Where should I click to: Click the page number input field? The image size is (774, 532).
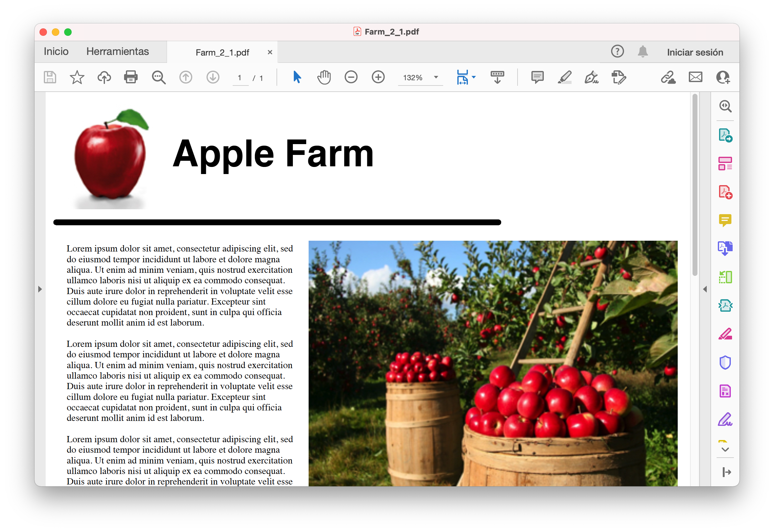[240, 78]
